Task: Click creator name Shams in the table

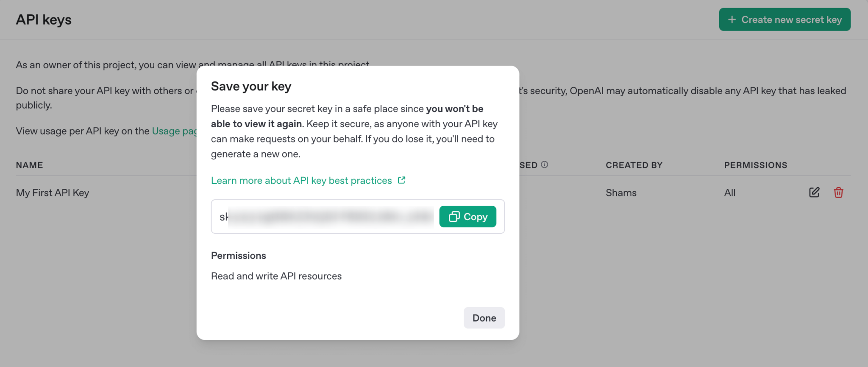Action: click(x=621, y=193)
